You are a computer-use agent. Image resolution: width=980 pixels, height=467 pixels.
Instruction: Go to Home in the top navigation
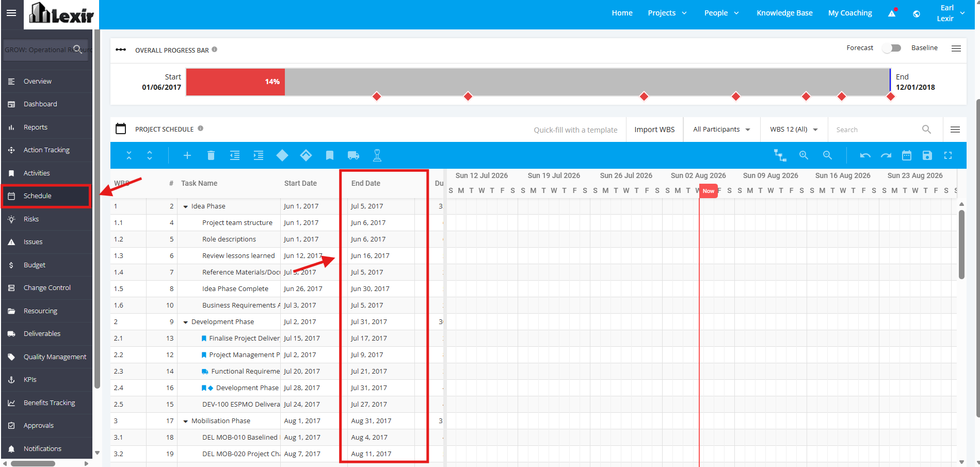pos(622,13)
